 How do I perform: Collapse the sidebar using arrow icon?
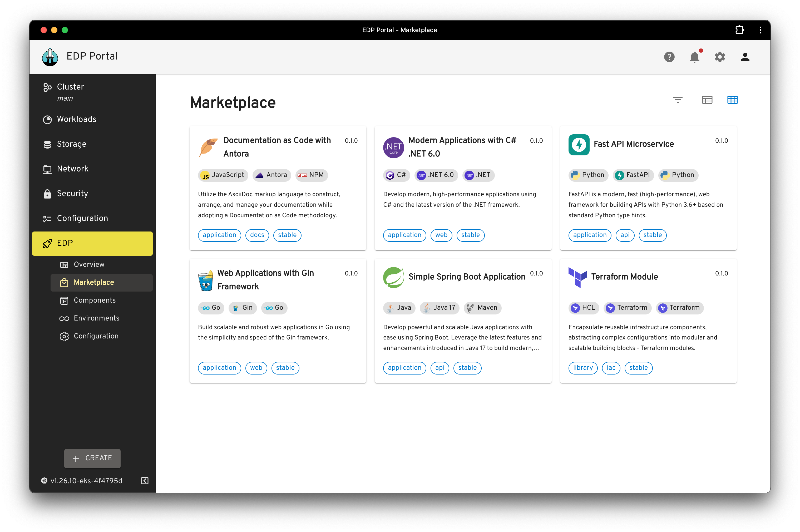pos(145,480)
